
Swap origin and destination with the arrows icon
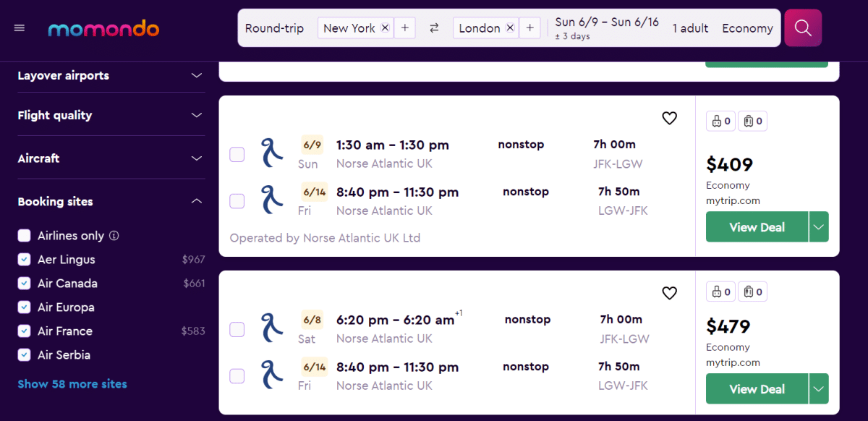point(433,27)
